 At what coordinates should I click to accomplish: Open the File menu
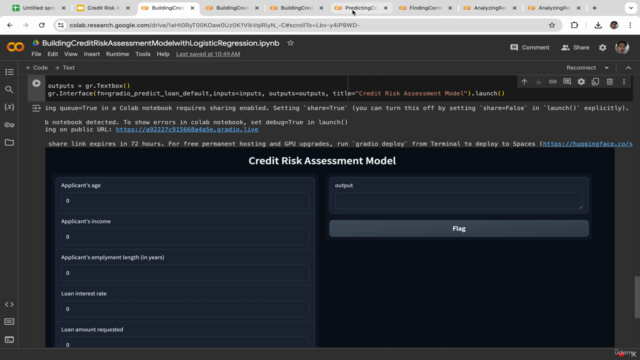(x=36, y=54)
